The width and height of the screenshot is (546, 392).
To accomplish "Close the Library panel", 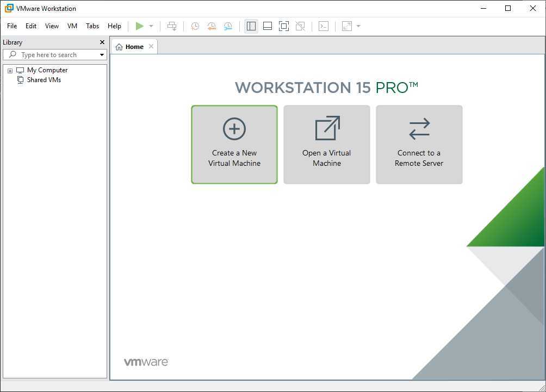I will pyautogui.click(x=102, y=42).
